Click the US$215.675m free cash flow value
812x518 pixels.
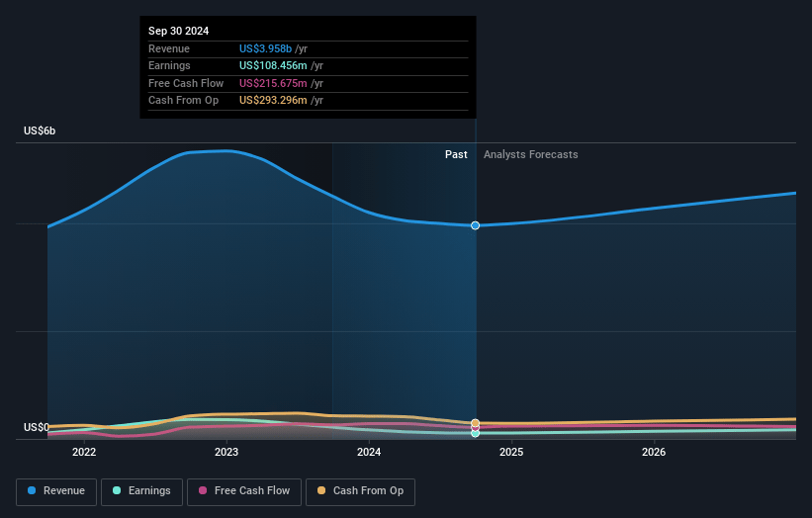(273, 83)
